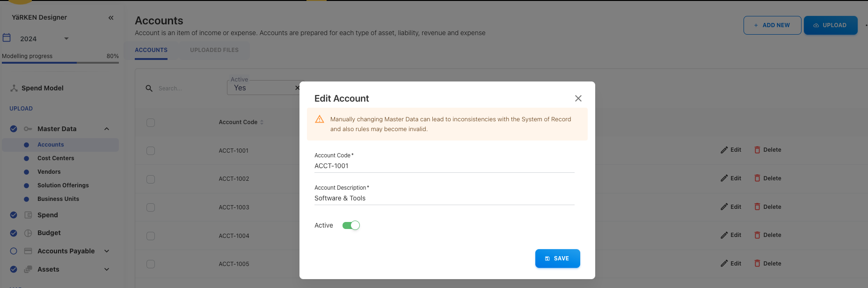
Task: Click the Spend wallet icon in sidebar
Action: [28, 215]
